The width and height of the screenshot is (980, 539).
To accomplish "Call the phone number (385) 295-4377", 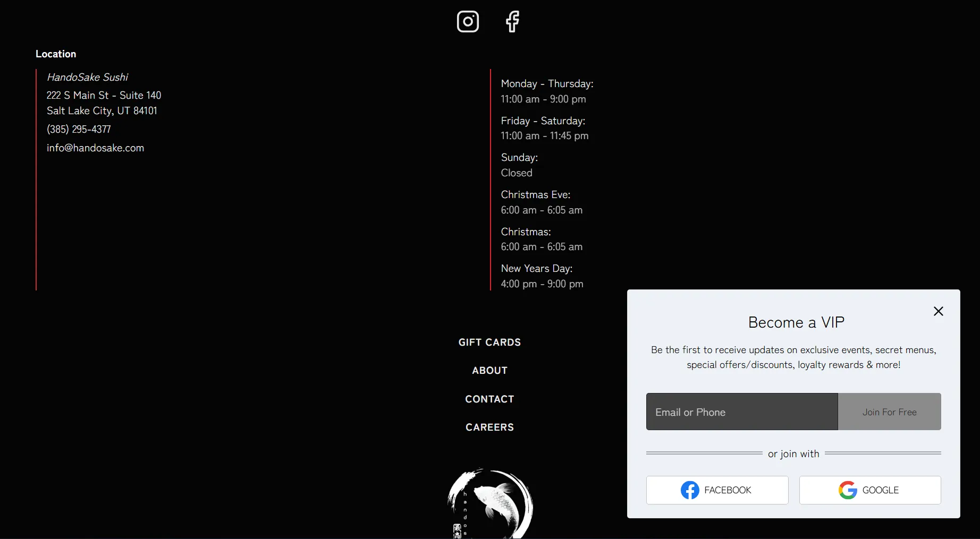I will click(x=79, y=129).
